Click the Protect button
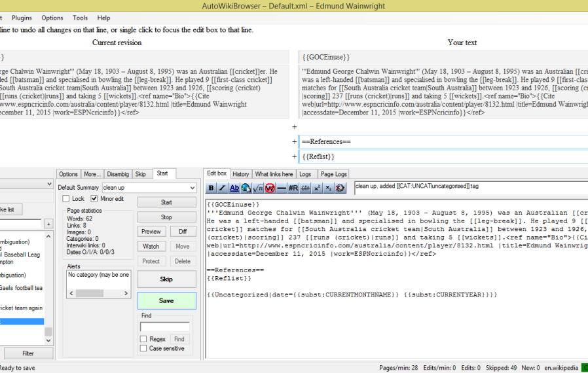The image size is (588, 373). (x=151, y=261)
